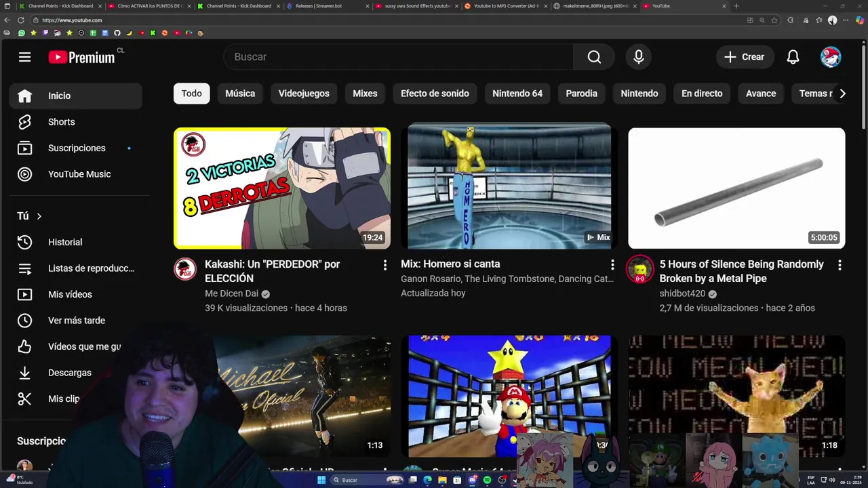Open the Super Mario 64 video thumbnail
868x488 pixels.
[x=509, y=396]
